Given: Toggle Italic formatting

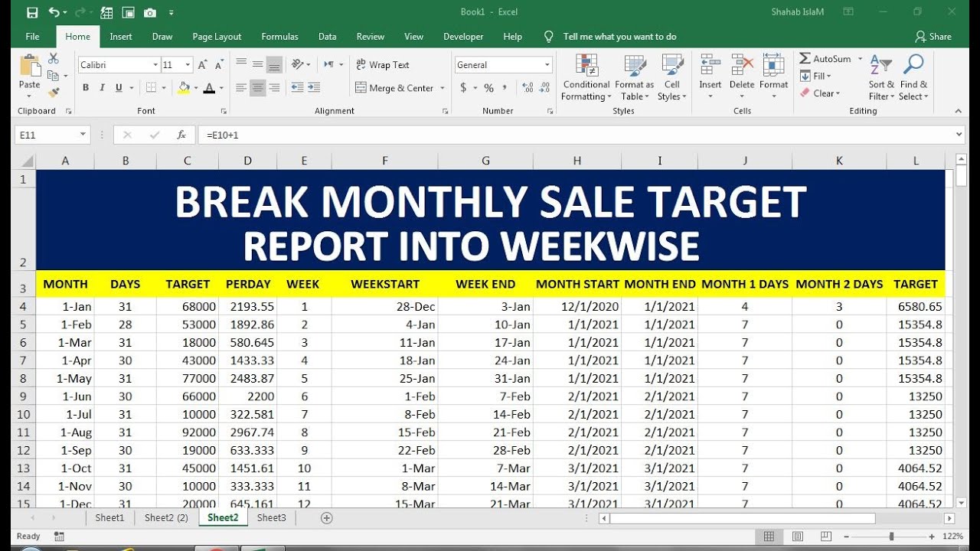Looking at the screenshot, I should click(x=103, y=88).
